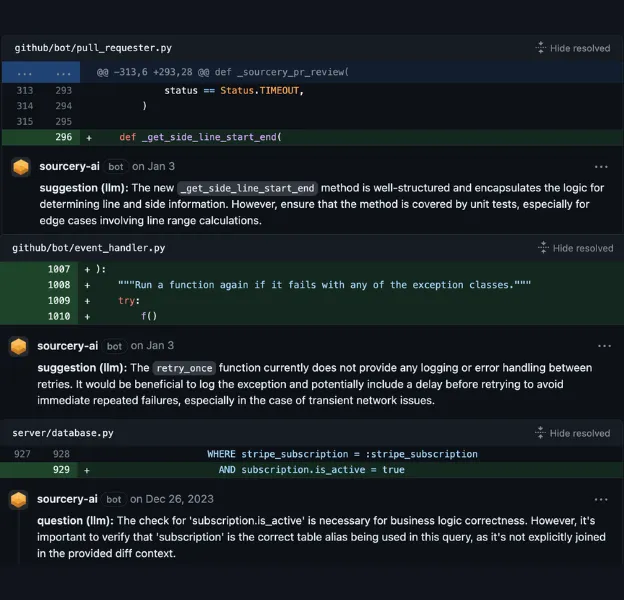
Task: Open sourcery-ai author link on retry_once comment
Action: click(67, 346)
